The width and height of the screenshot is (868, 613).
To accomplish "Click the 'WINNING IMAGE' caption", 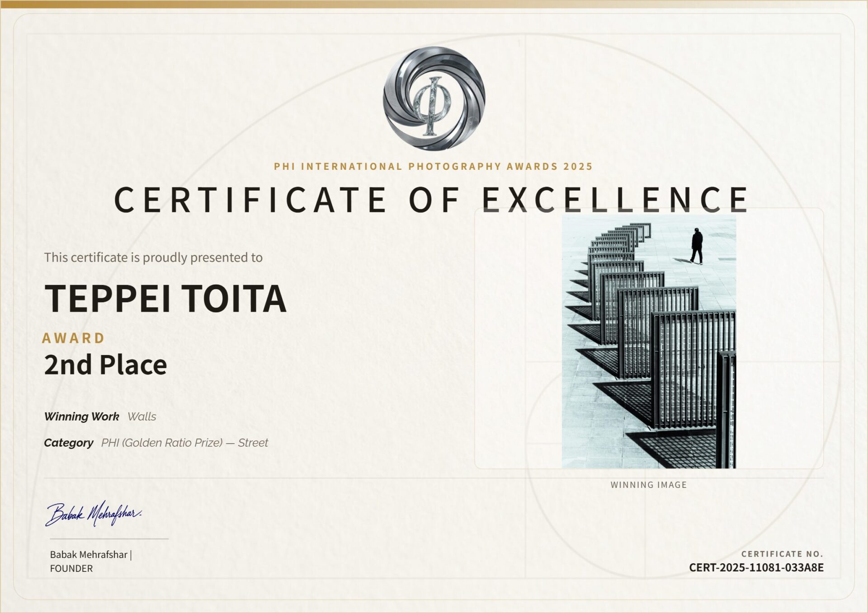I will click(649, 485).
